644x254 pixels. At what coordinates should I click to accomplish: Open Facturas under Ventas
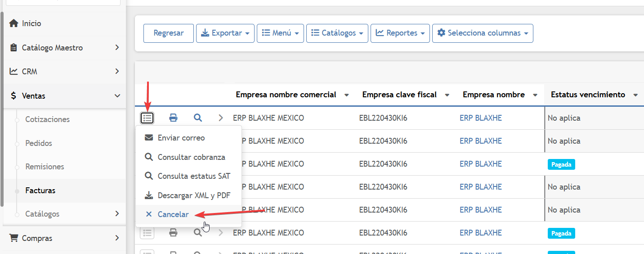(40, 190)
